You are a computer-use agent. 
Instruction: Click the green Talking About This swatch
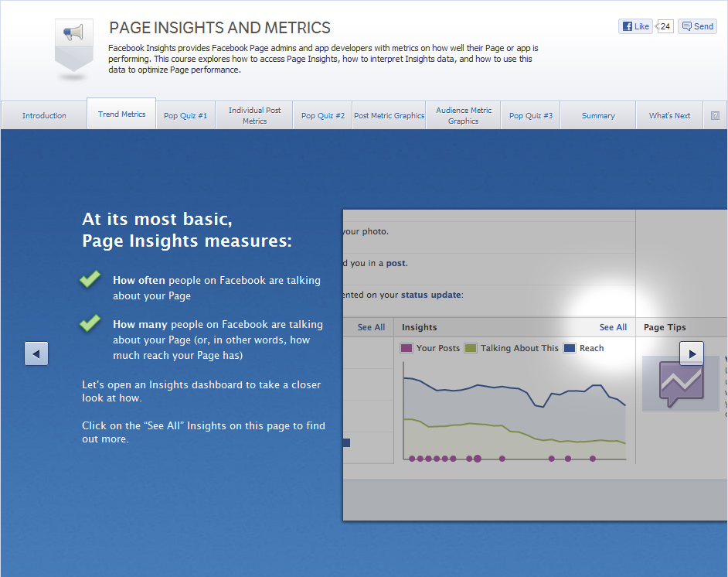[471, 348]
